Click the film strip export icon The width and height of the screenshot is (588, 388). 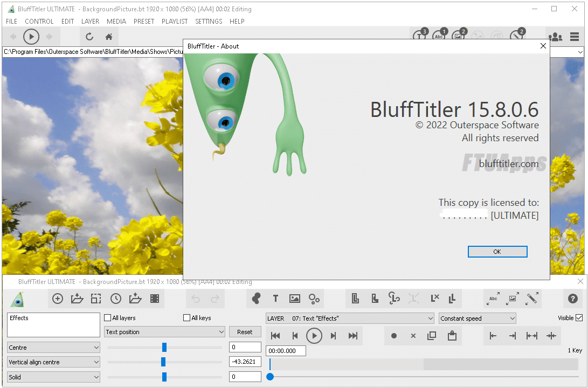point(155,299)
